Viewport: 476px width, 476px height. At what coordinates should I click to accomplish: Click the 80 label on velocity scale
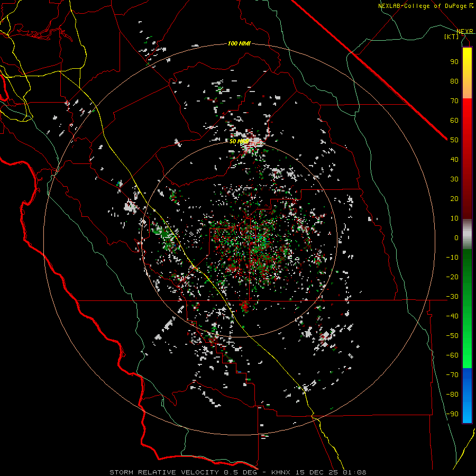(x=454, y=81)
